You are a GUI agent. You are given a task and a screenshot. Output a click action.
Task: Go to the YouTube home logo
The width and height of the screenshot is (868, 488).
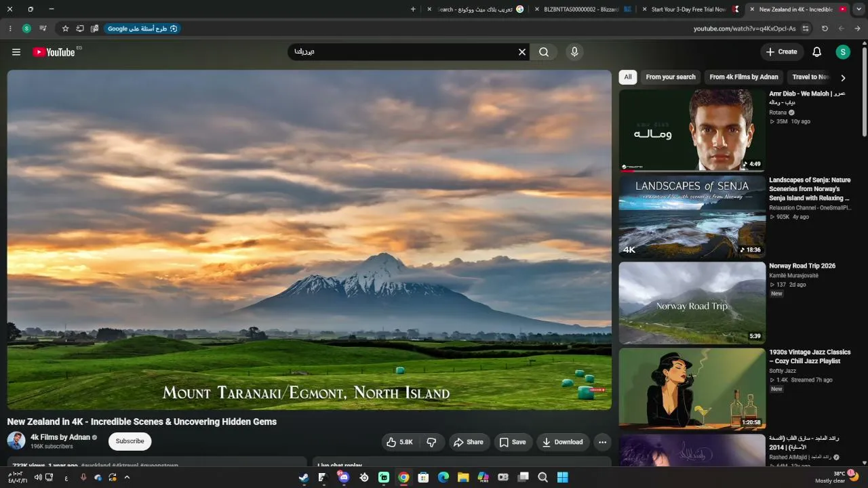click(54, 52)
